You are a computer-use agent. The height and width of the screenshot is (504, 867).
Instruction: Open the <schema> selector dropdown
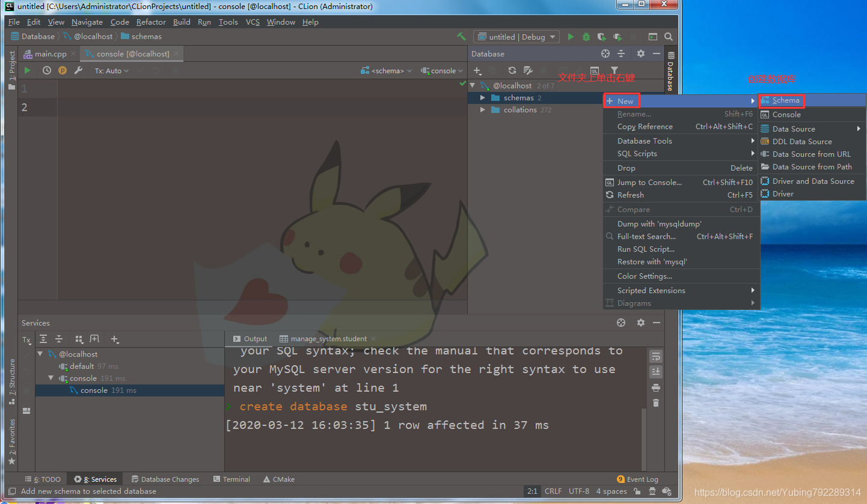[x=387, y=71]
